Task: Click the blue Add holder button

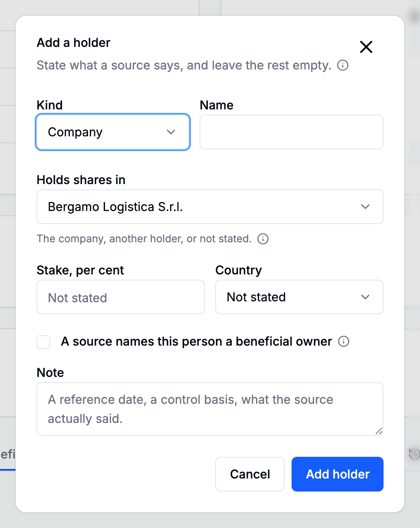Action: tap(338, 474)
